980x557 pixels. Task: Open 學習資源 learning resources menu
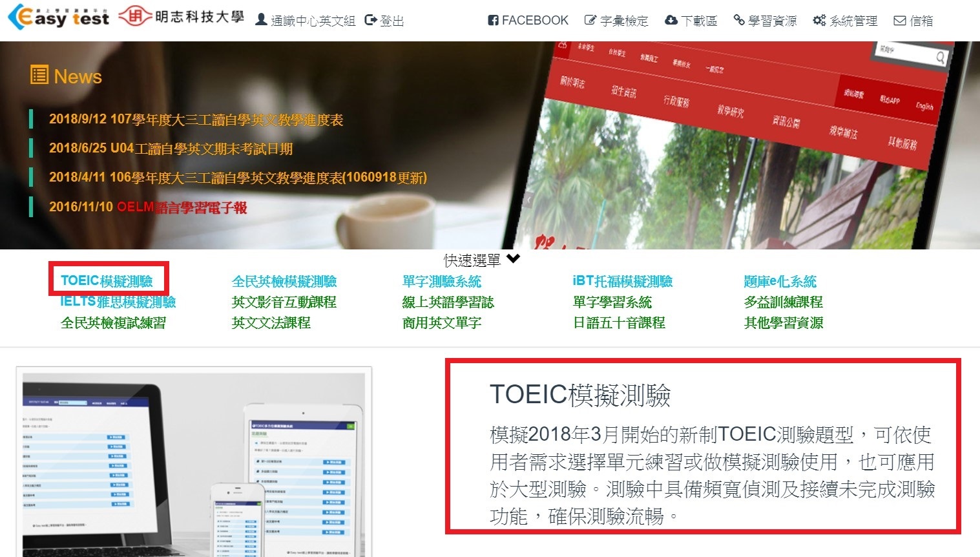click(766, 21)
